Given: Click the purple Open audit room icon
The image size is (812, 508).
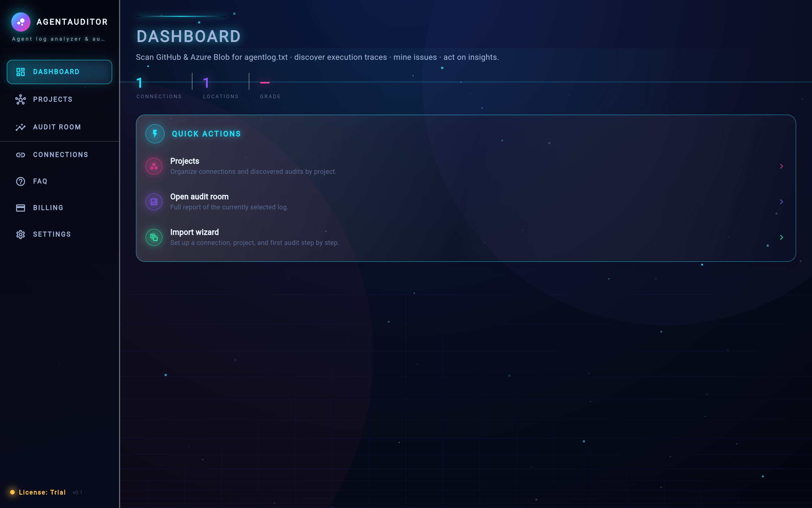Looking at the screenshot, I should (x=154, y=202).
